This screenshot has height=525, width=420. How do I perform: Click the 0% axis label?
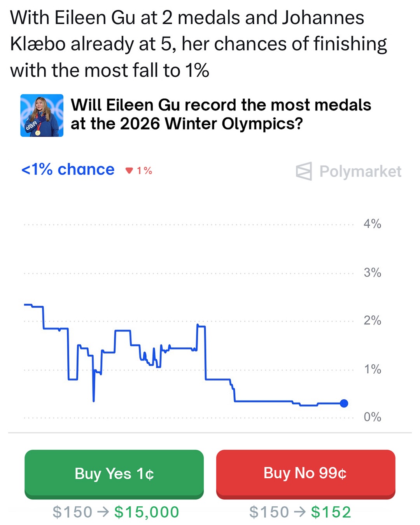[x=372, y=417]
